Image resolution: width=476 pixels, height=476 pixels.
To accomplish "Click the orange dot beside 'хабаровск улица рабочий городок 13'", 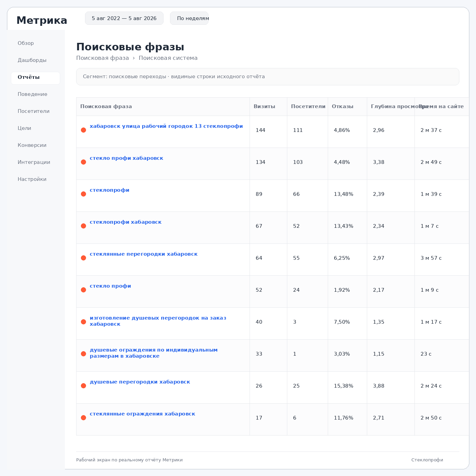I will [x=83, y=130].
